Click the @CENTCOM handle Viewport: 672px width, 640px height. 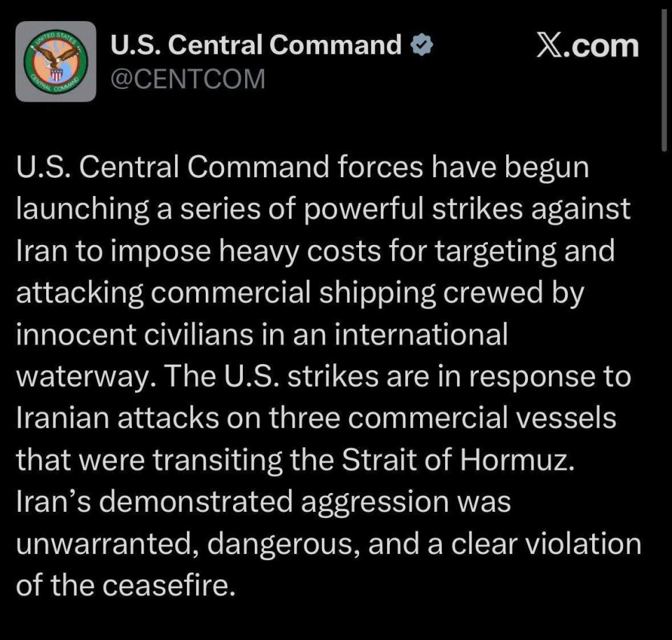(188, 79)
